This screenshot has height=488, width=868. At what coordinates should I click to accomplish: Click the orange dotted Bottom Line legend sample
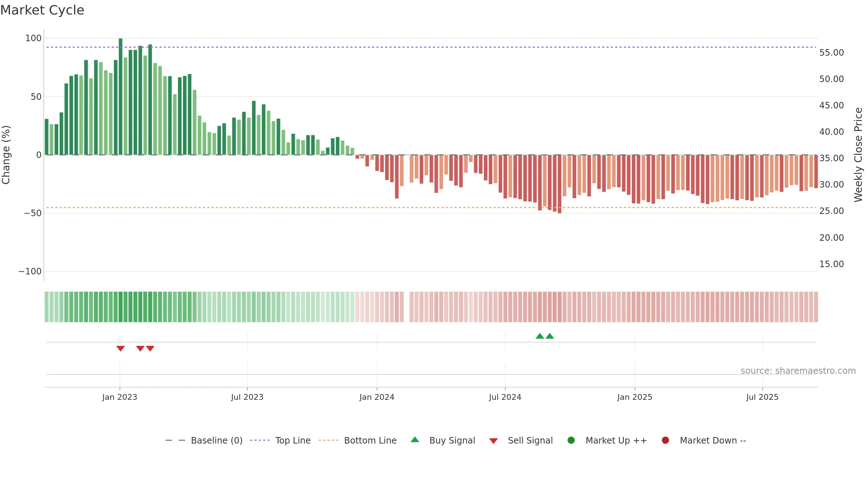click(328, 440)
